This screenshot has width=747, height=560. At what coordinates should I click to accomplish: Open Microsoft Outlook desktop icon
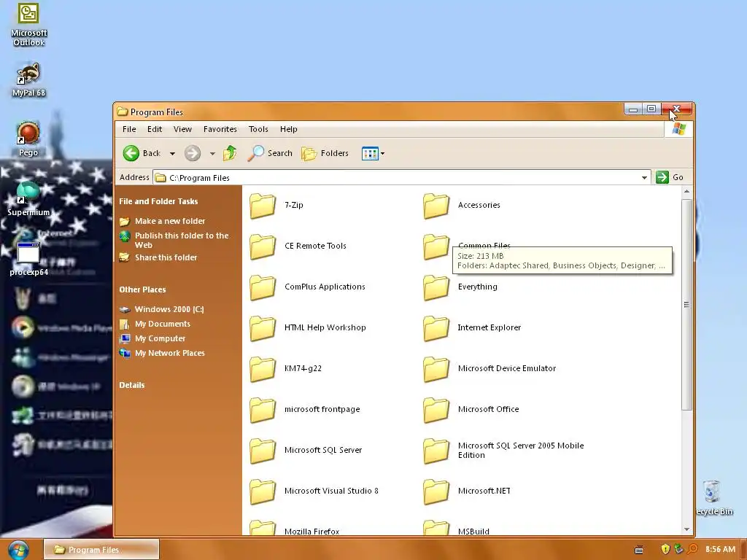[x=28, y=25]
